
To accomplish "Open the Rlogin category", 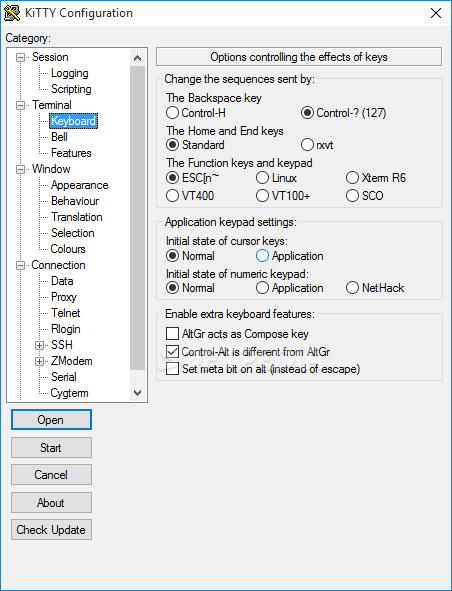I will pos(66,329).
